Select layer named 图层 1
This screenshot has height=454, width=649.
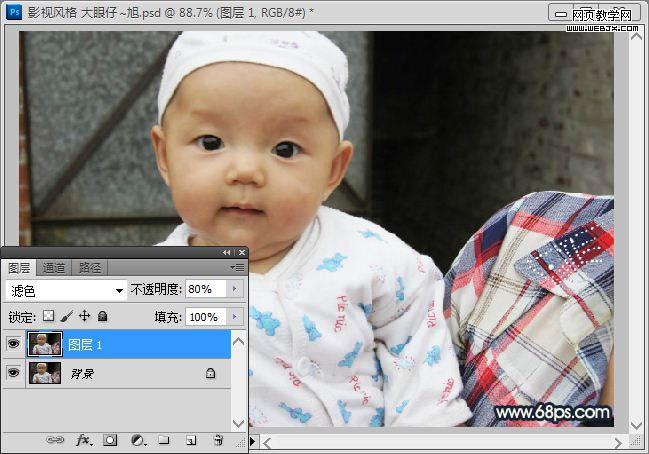point(85,344)
